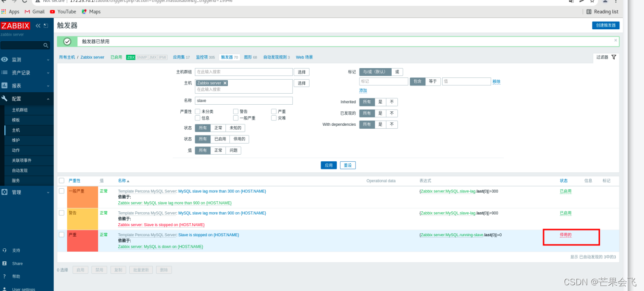Click the chart icon for 报表
This screenshot has height=291, width=644.
pos(5,85)
